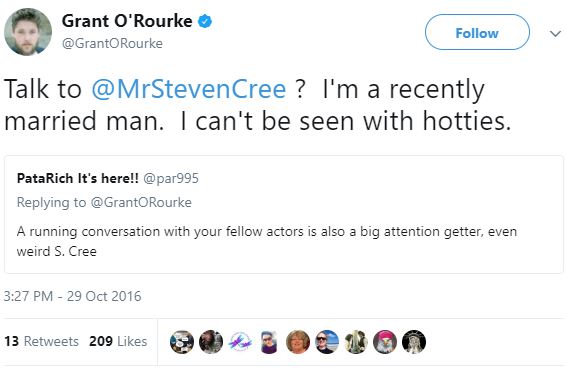The image size is (566, 369).
Task: Click the second dark liker avatar
Action: [x=211, y=342]
